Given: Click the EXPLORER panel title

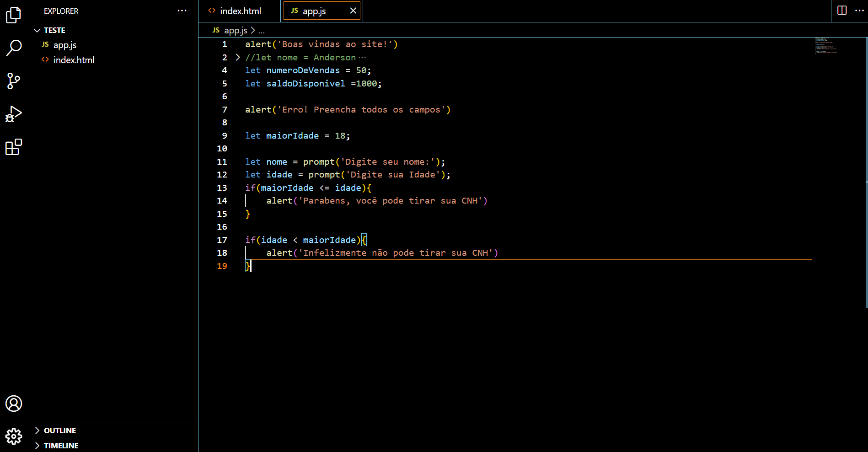Looking at the screenshot, I should 61,11.
